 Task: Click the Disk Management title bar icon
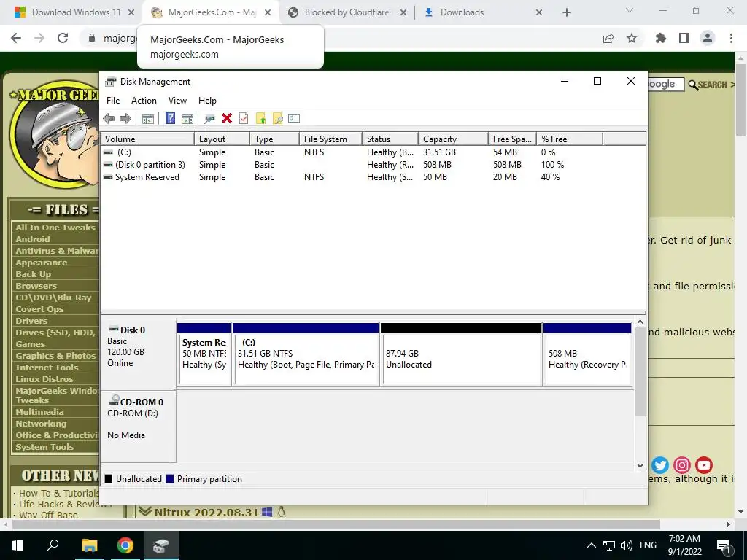(x=111, y=82)
